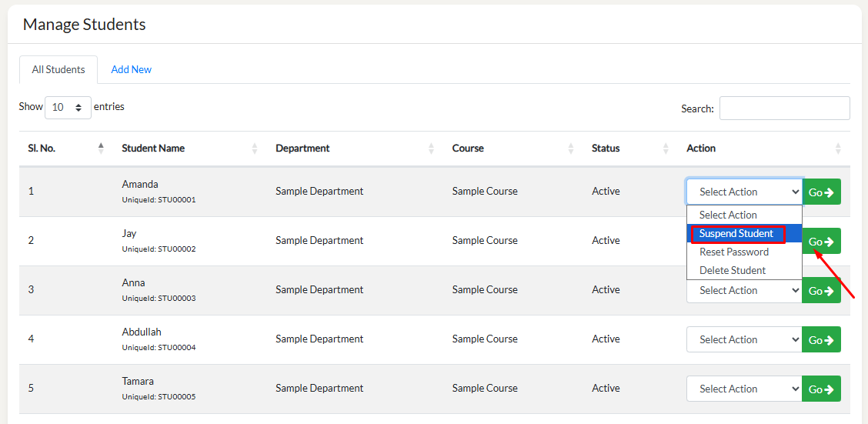The image size is (868, 424).
Task: Click sort icon for Status column
Action: [x=666, y=149]
